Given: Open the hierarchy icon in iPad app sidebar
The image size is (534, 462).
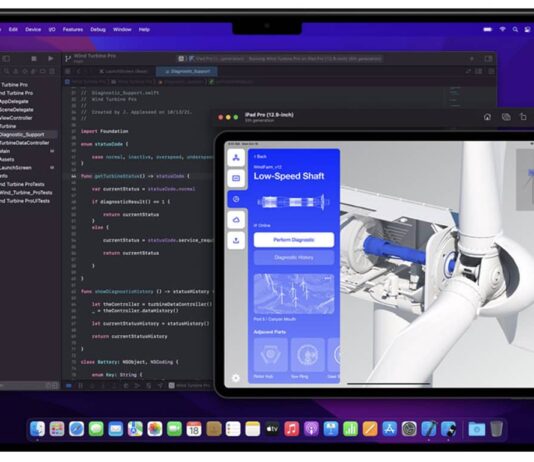Looking at the screenshot, I should point(236,158).
